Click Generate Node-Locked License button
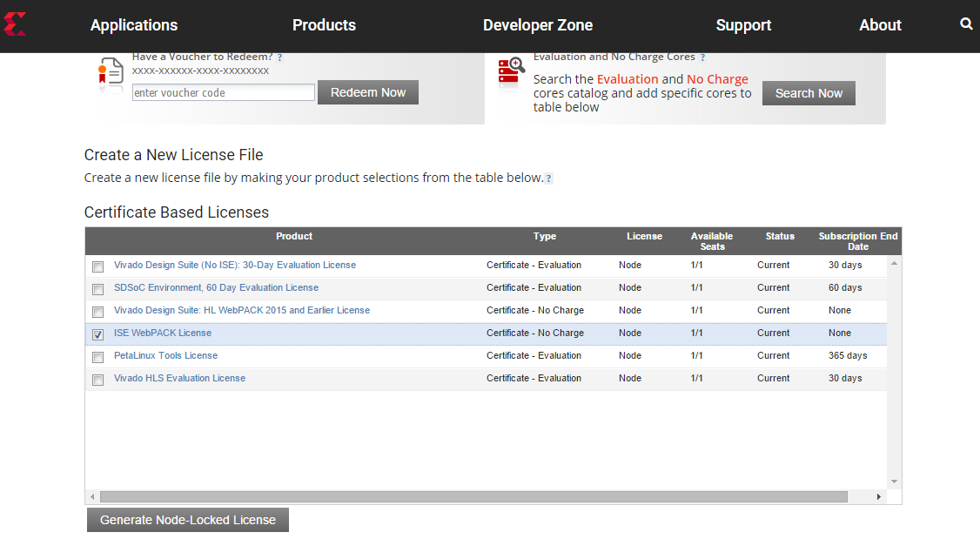This screenshot has width=980, height=539. coord(187,520)
